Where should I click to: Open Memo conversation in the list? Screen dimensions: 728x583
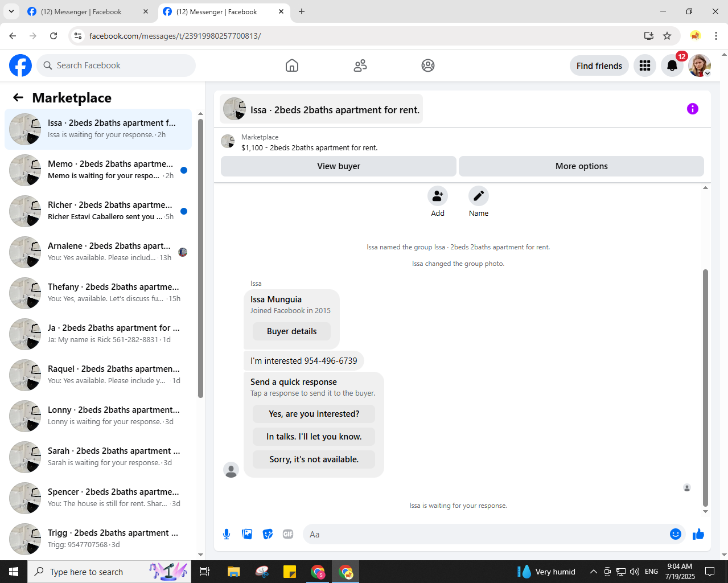98,170
